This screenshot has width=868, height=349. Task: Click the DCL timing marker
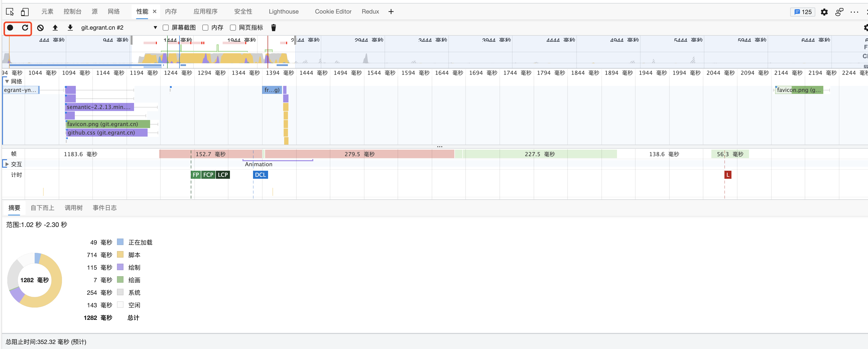point(260,175)
